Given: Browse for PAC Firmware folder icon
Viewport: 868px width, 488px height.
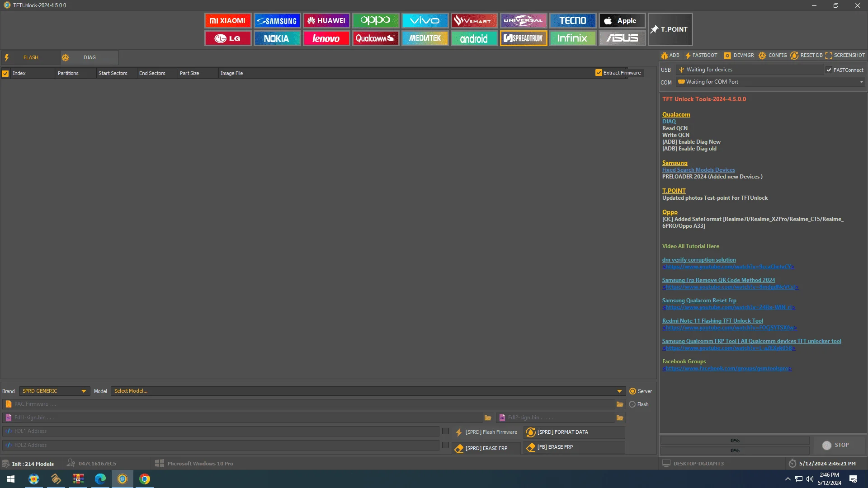Looking at the screenshot, I should (620, 404).
